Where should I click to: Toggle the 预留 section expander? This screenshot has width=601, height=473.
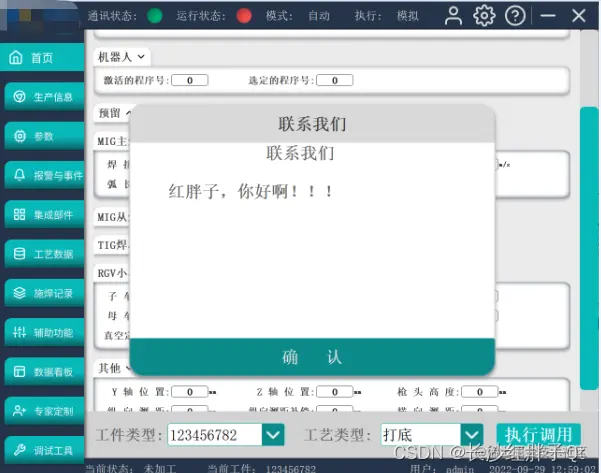pos(128,113)
